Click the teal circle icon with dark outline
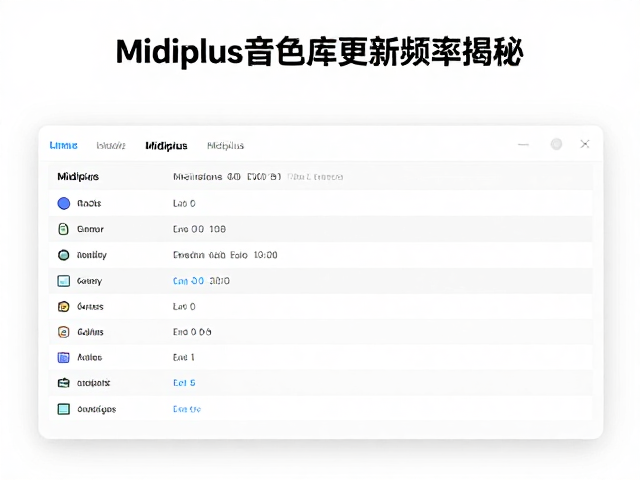Image resolution: width=640 pixels, height=480 pixels. coord(63,255)
